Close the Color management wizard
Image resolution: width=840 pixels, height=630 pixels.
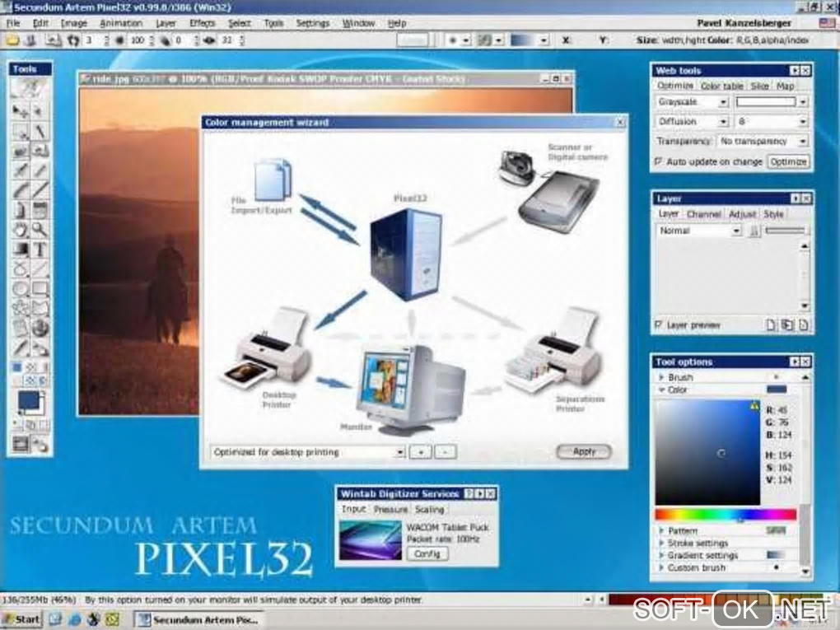[620, 122]
